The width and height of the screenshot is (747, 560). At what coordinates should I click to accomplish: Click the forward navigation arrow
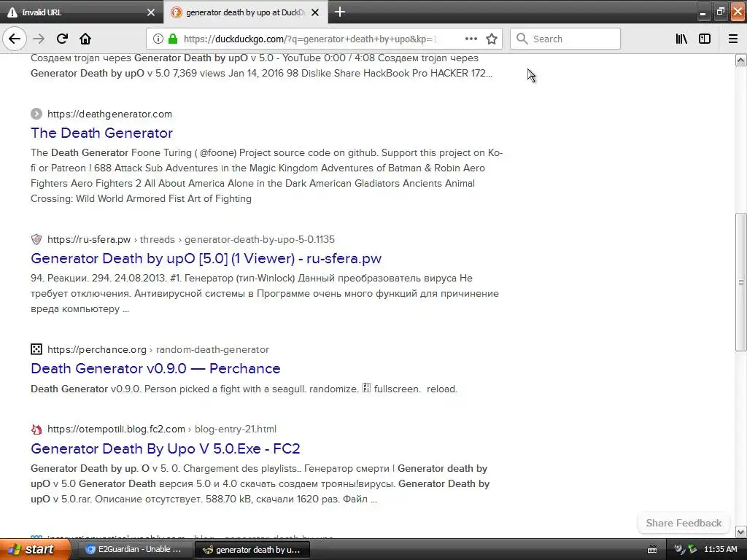coord(39,39)
